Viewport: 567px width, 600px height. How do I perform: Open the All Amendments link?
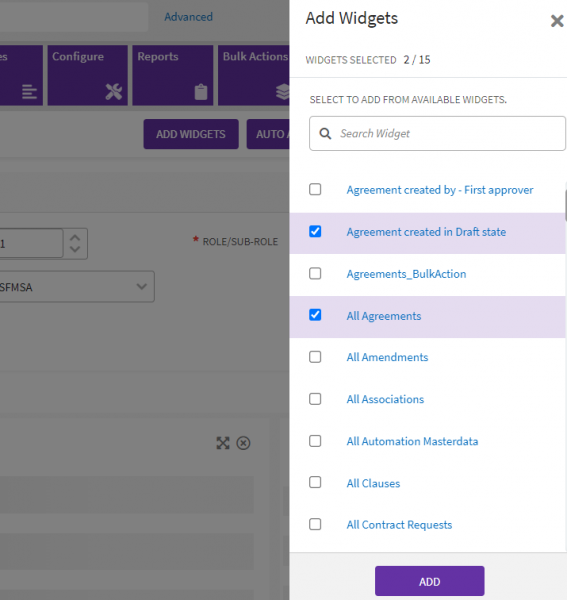(387, 357)
